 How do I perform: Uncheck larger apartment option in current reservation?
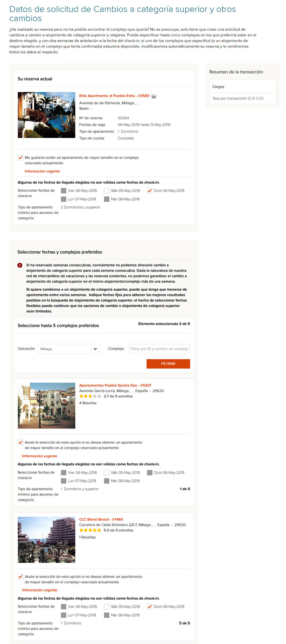[20, 158]
